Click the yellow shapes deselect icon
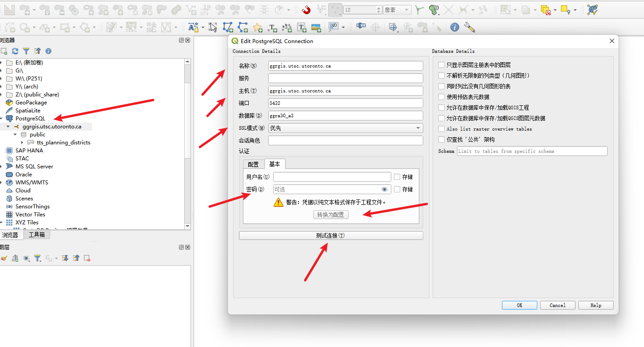 click(x=546, y=9)
